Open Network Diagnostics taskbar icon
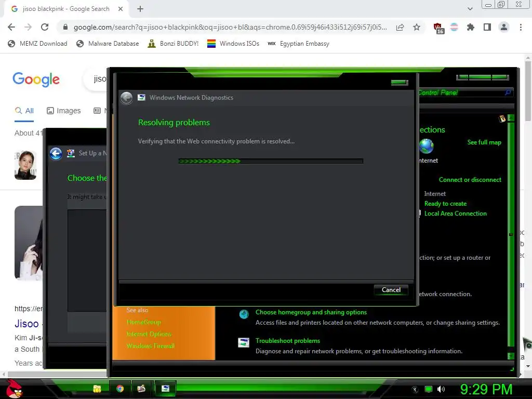This screenshot has width=532, height=399. (x=165, y=389)
